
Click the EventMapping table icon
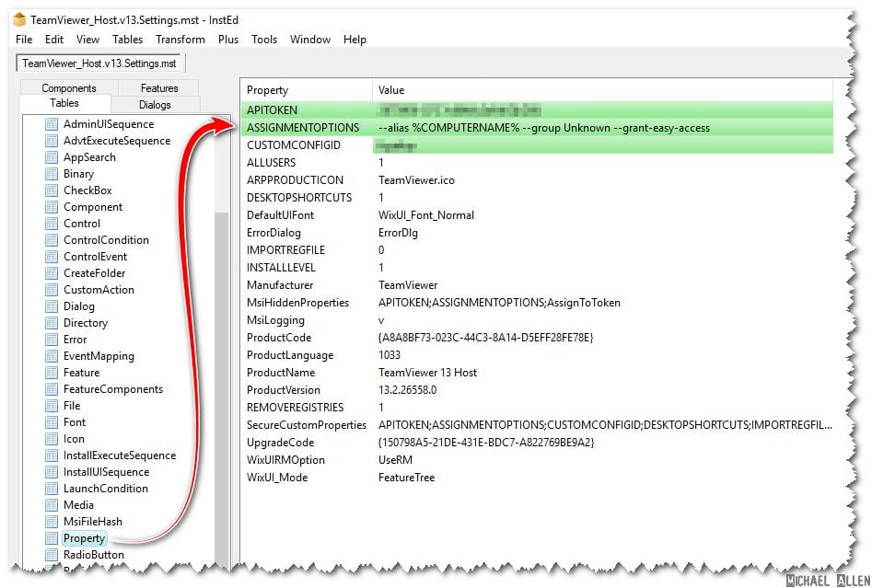tap(52, 356)
